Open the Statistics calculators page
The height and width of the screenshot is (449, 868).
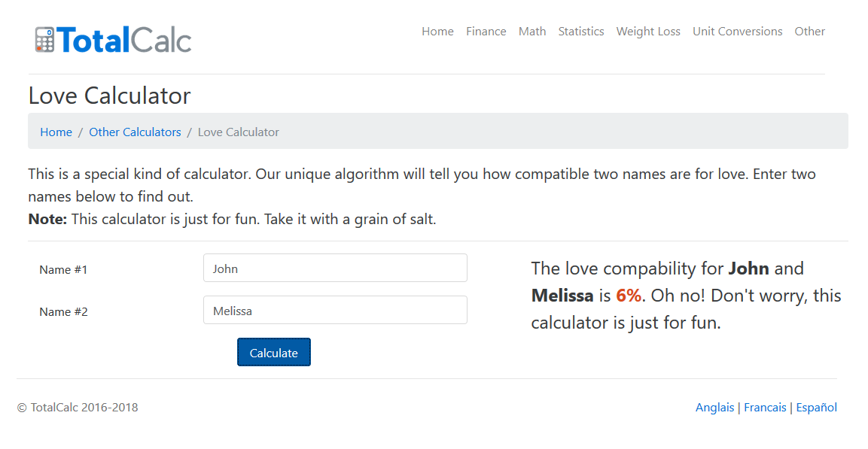pyautogui.click(x=580, y=31)
